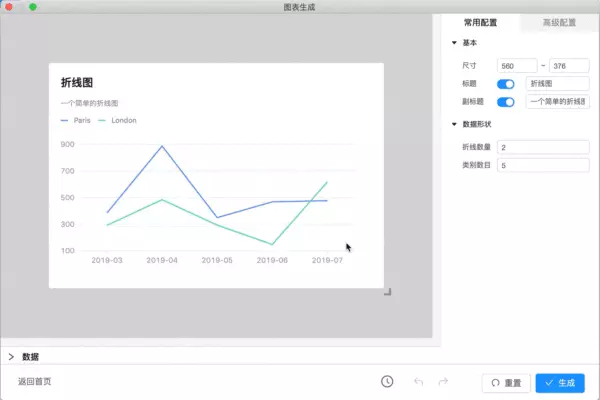Toggle the London legend entry

(x=117, y=120)
